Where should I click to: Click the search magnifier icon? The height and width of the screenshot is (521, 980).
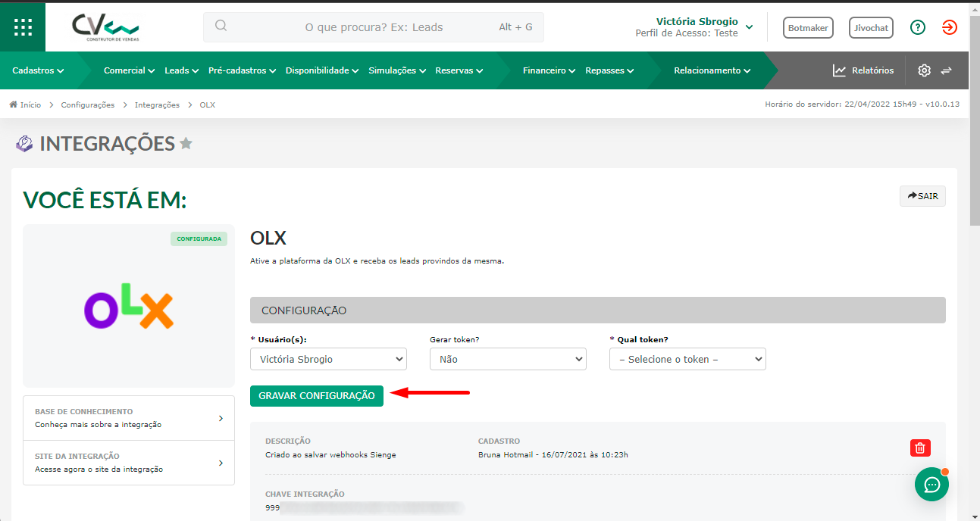[x=221, y=27]
